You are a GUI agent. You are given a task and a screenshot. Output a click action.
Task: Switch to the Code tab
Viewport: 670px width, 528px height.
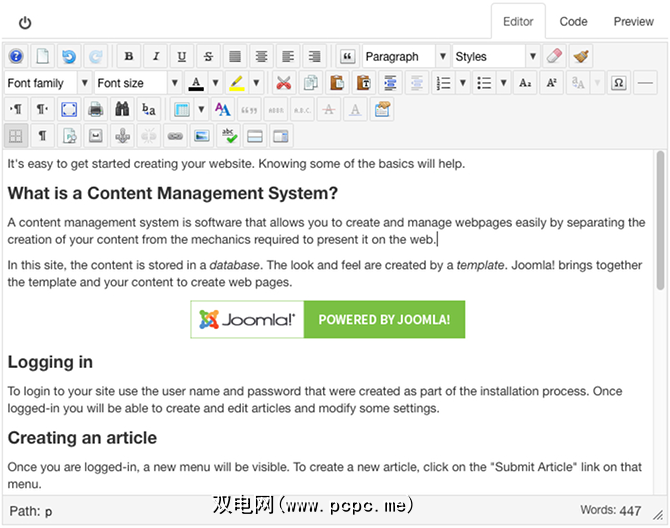[573, 21]
